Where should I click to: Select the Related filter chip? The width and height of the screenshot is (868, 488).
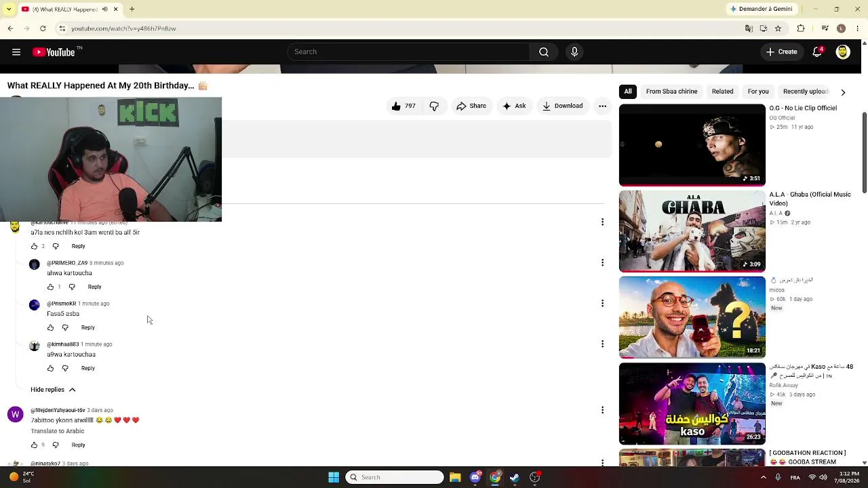point(722,91)
